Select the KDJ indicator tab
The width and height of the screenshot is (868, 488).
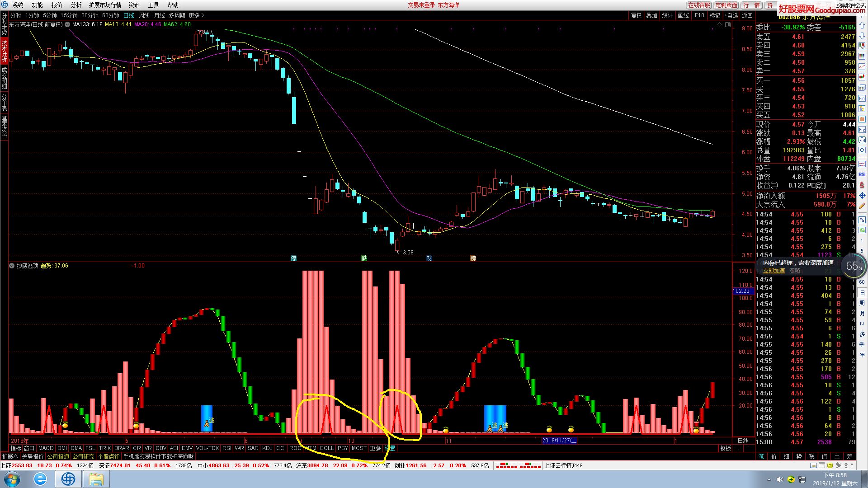267,448
